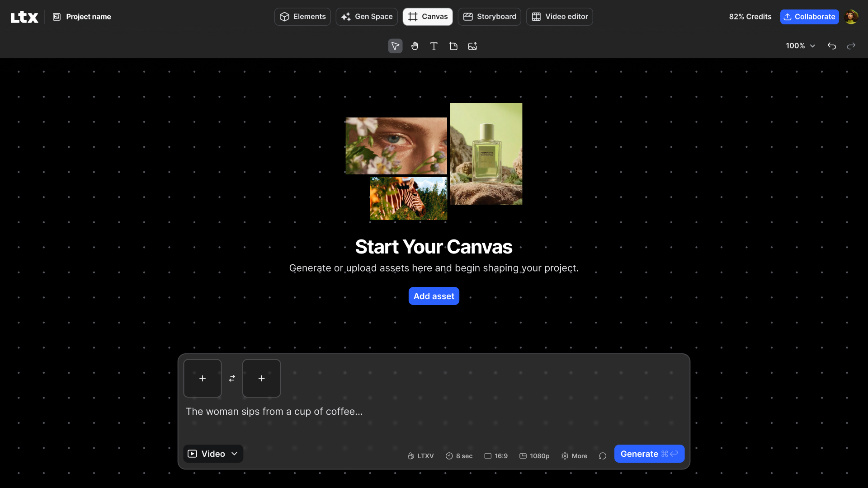Adjust the 8 sec duration setting
The height and width of the screenshot is (488, 868).
click(x=459, y=456)
